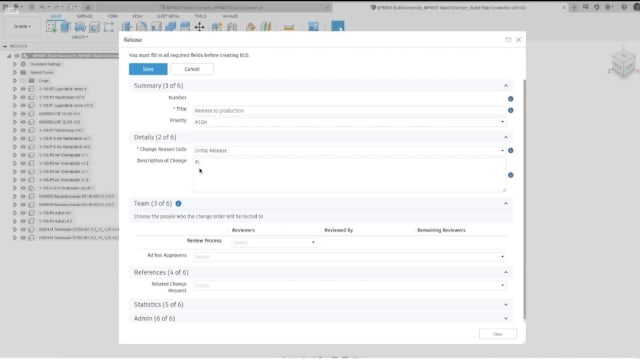Screen dimensions: 640x363
Task: Select the Press Pull tool
Action: tap(127, 27)
